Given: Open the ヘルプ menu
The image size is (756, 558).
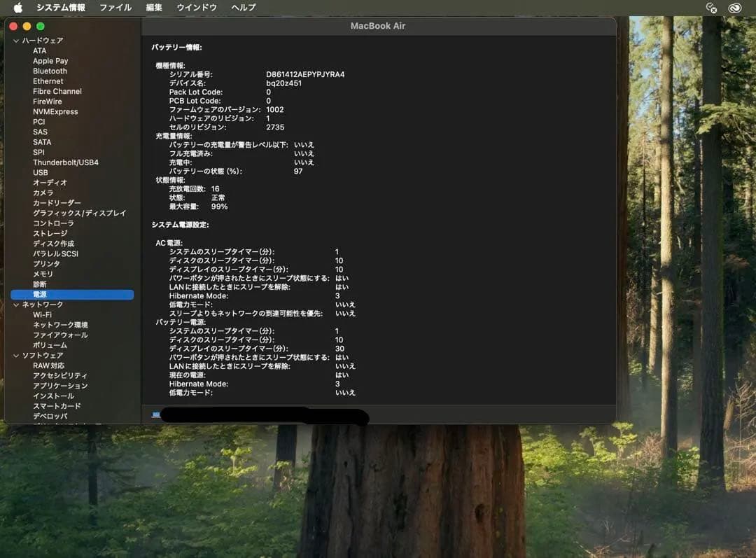Looking at the screenshot, I should click(x=243, y=8).
